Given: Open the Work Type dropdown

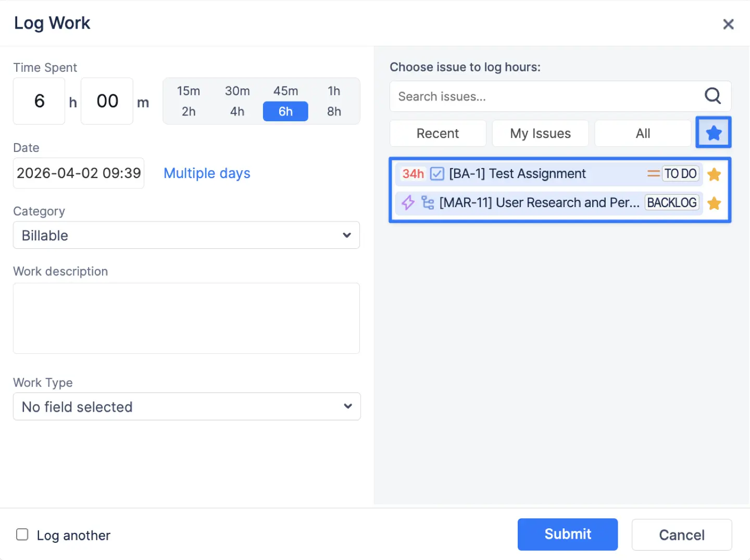Looking at the screenshot, I should (x=186, y=406).
